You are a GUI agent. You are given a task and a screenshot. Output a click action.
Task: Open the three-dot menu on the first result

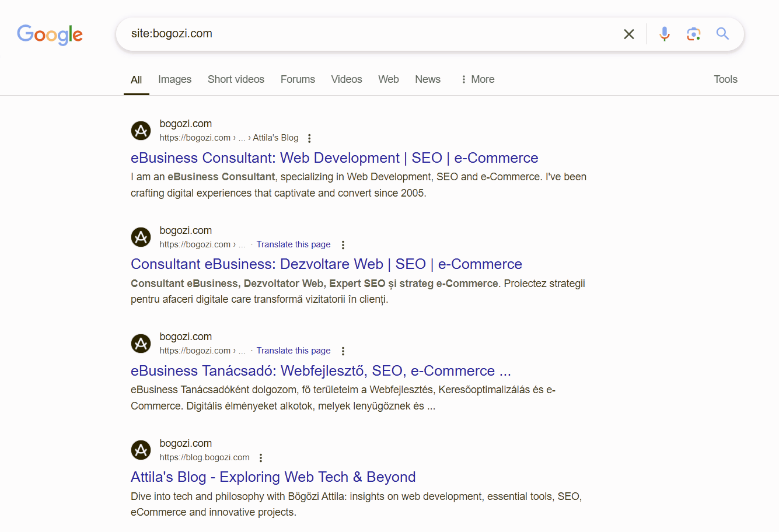pyautogui.click(x=309, y=138)
